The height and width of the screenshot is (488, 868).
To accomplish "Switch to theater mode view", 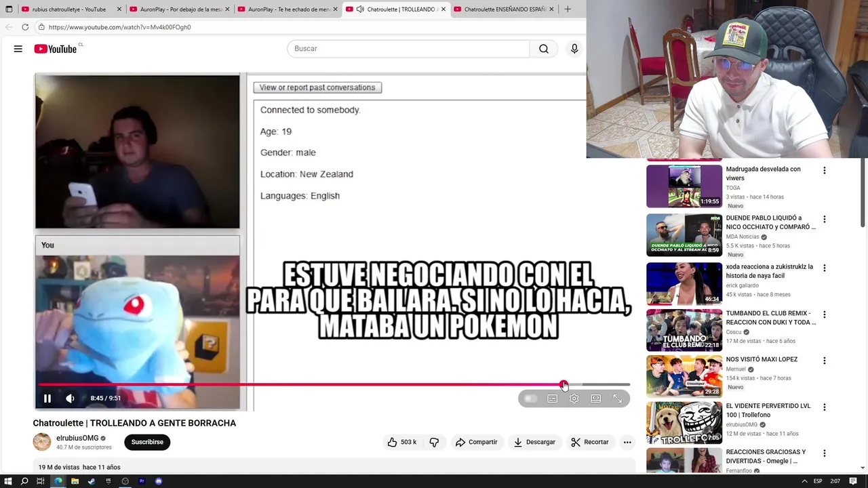I will point(595,399).
